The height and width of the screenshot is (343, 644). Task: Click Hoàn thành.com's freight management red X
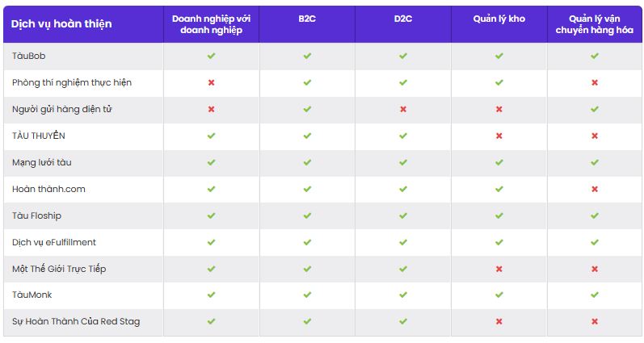[x=594, y=189]
